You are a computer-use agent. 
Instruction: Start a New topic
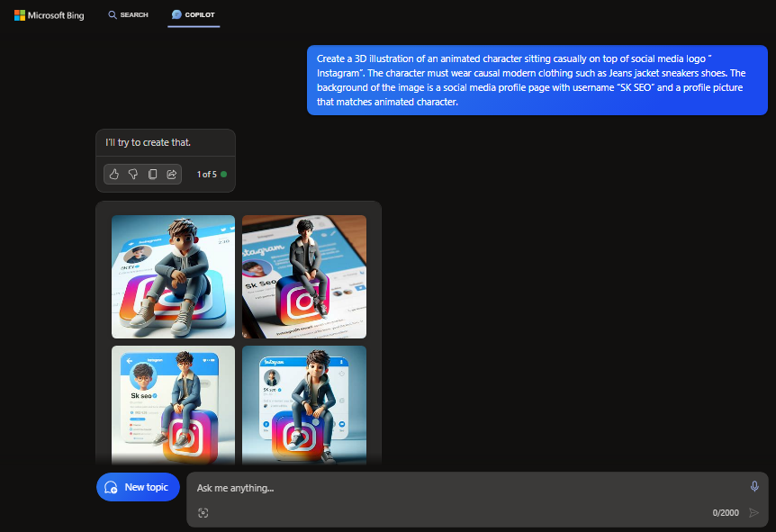pos(138,487)
